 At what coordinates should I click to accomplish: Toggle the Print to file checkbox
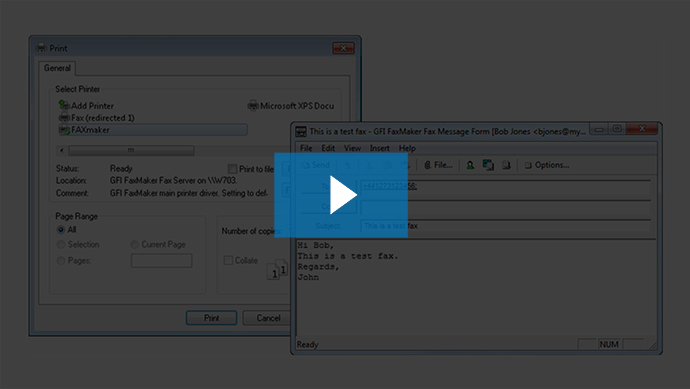pos(232,169)
